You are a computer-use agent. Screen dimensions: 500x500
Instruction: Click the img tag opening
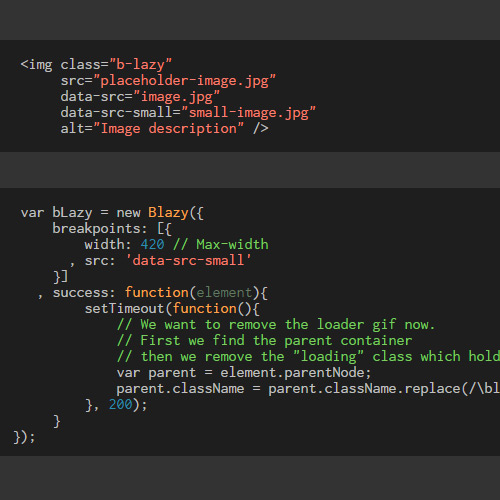pyautogui.click(x=36, y=65)
